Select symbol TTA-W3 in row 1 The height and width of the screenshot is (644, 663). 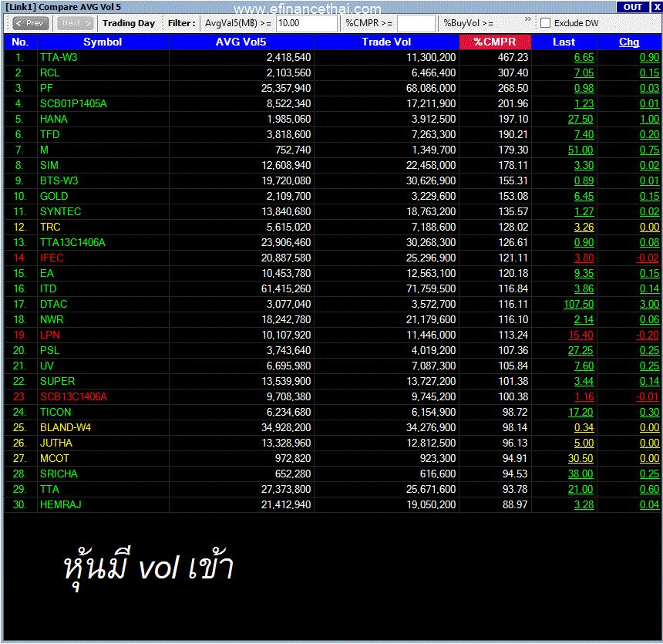(x=59, y=57)
